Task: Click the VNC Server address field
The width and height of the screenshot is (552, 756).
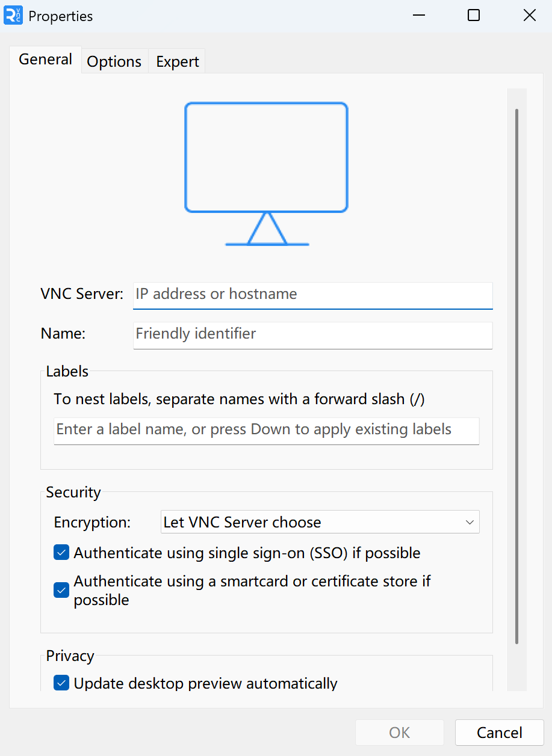Action: [312, 295]
